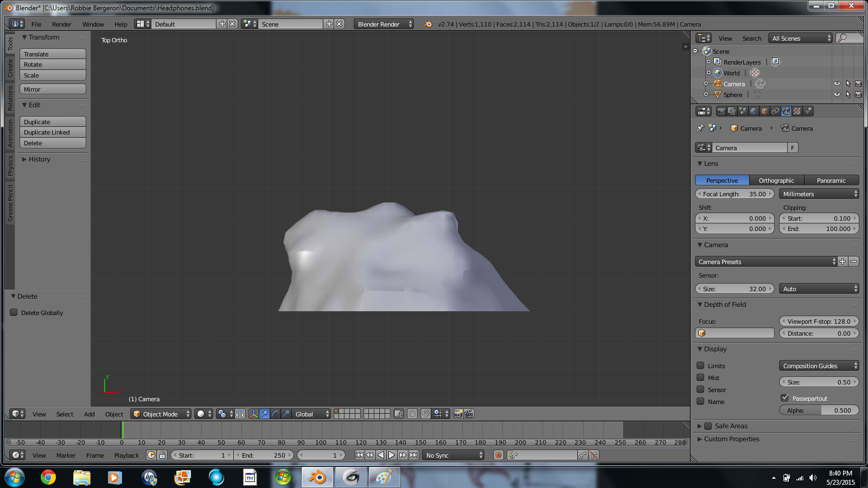Toggle Camera visibility eye in outliner
This screenshot has width=868, height=488.
[x=837, y=84]
